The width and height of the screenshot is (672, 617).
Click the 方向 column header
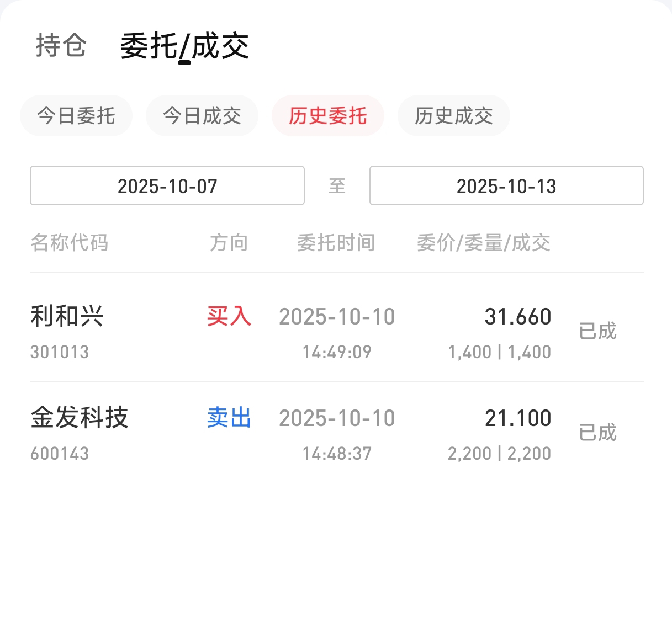pos(229,243)
